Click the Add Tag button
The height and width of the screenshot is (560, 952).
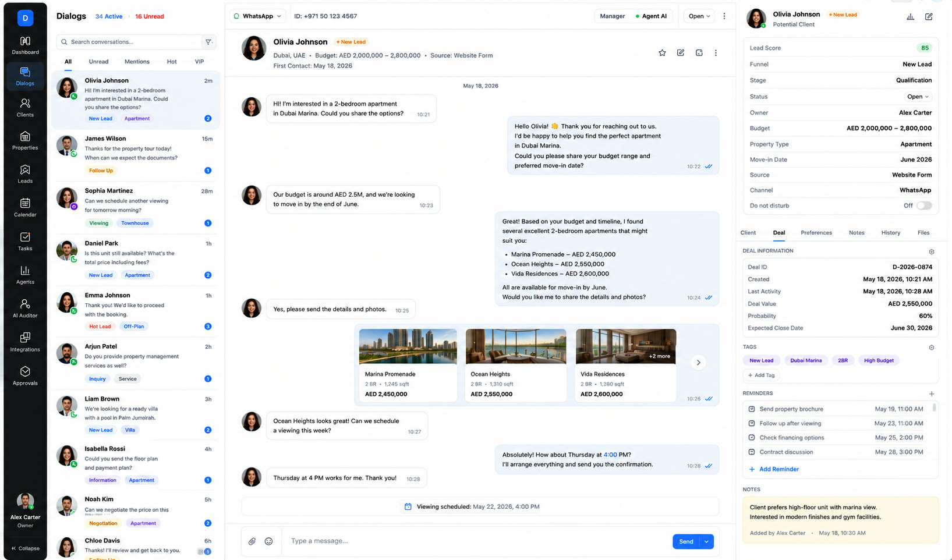762,375
